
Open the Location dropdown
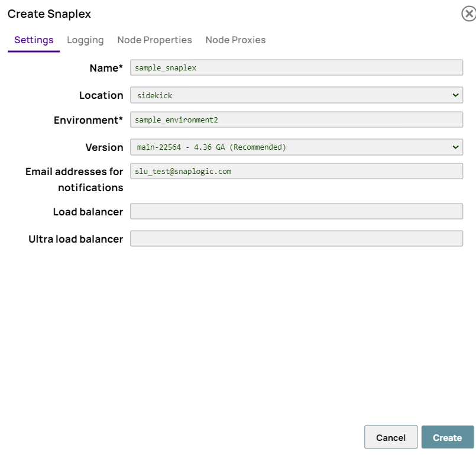click(x=296, y=95)
